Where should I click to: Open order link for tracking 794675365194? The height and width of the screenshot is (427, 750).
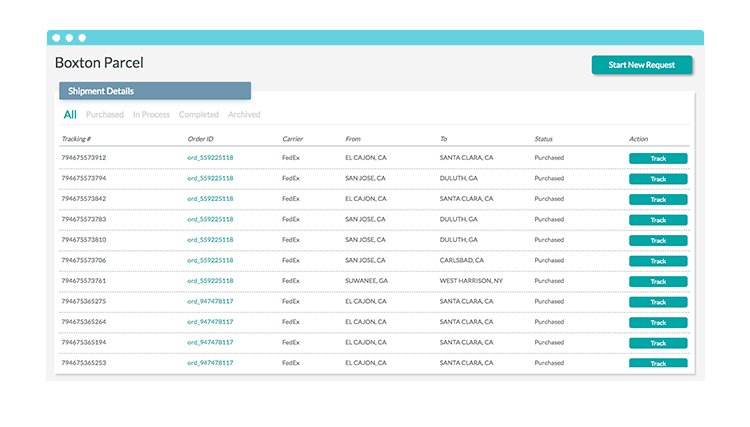point(210,342)
